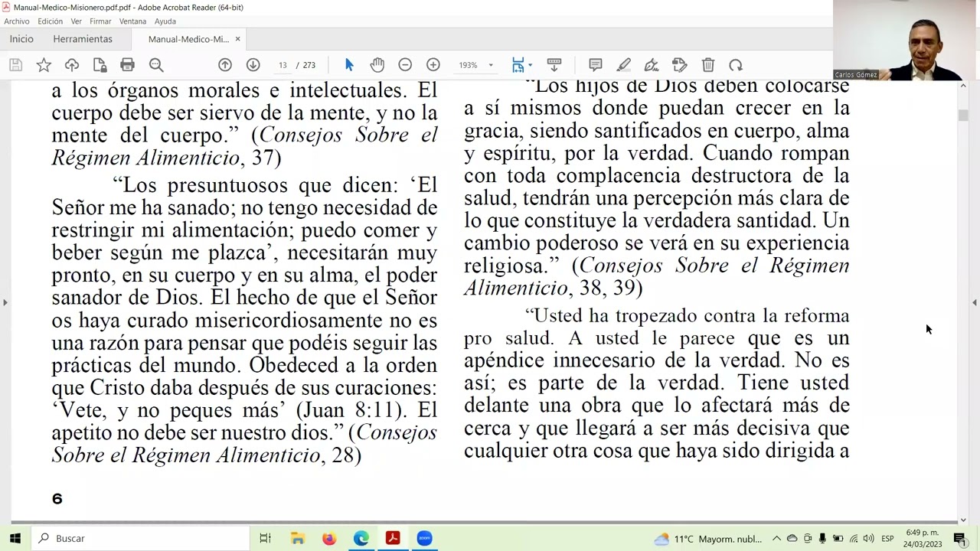Click the ESP language indicator
Screen dimensions: 980x551
coord(888,539)
